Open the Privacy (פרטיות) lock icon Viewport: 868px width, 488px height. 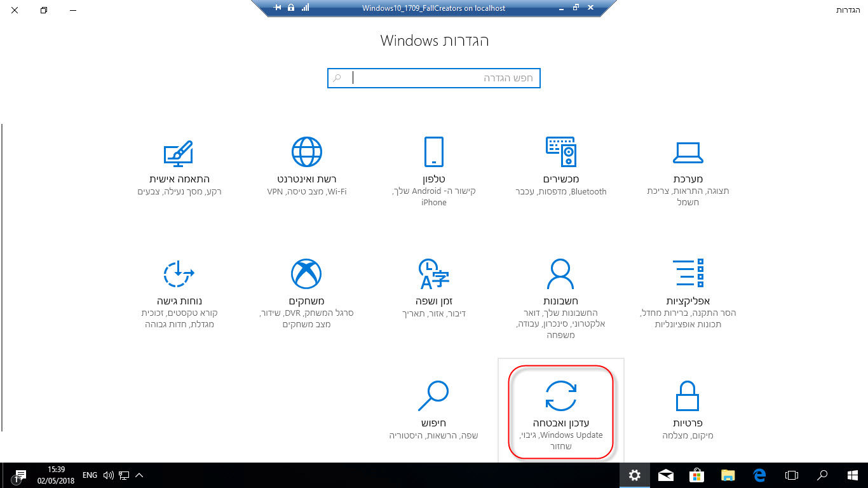pyautogui.click(x=688, y=396)
